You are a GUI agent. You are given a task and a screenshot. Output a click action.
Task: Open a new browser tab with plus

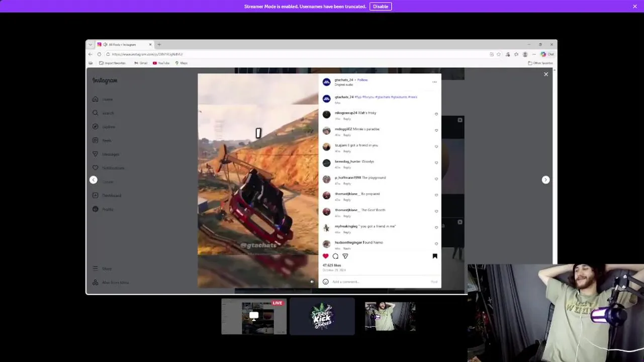point(159,45)
